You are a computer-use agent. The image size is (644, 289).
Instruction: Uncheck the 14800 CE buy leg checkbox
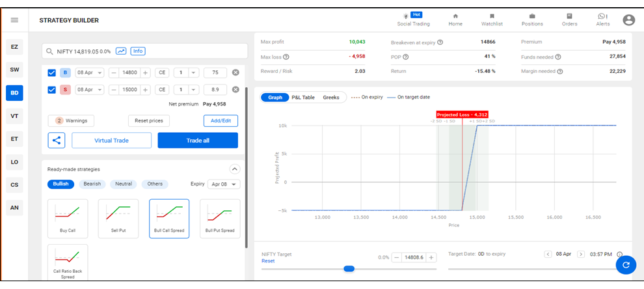[x=52, y=72]
